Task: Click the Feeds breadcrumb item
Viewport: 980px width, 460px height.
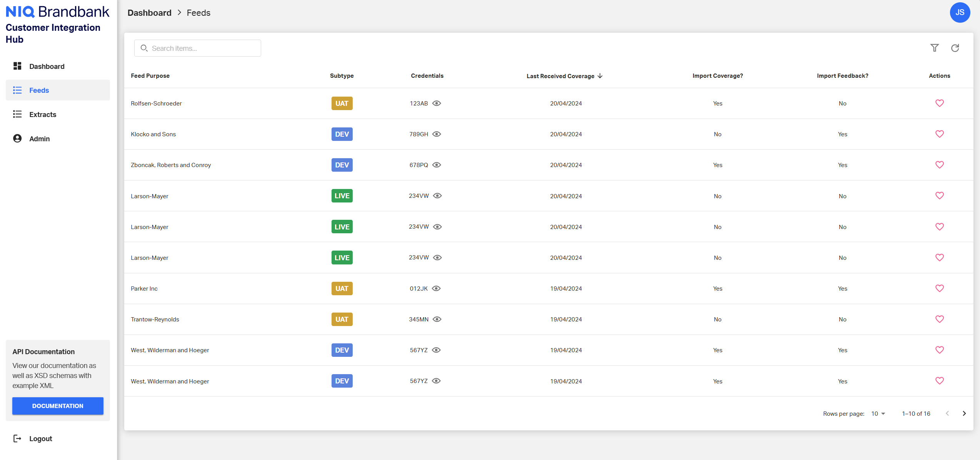Action: [x=198, y=12]
